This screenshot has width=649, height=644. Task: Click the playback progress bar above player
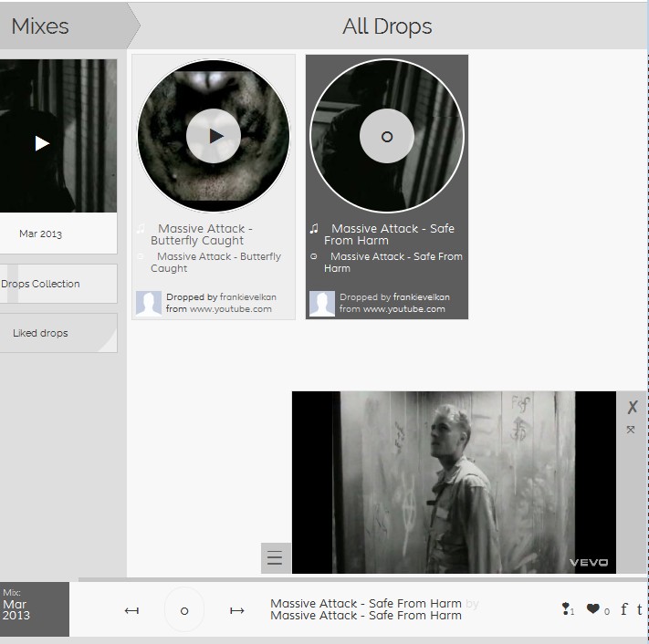tap(362, 579)
